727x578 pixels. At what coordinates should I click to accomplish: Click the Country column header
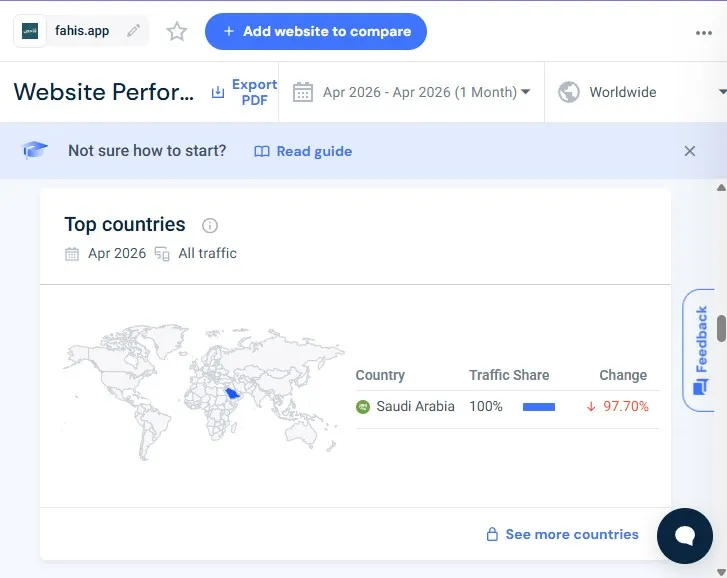point(380,375)
